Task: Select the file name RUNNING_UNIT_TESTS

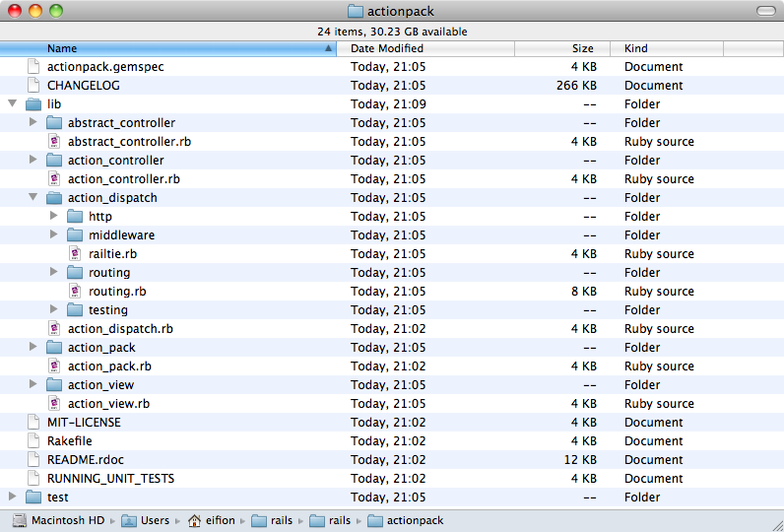Action: coord(110,479)
